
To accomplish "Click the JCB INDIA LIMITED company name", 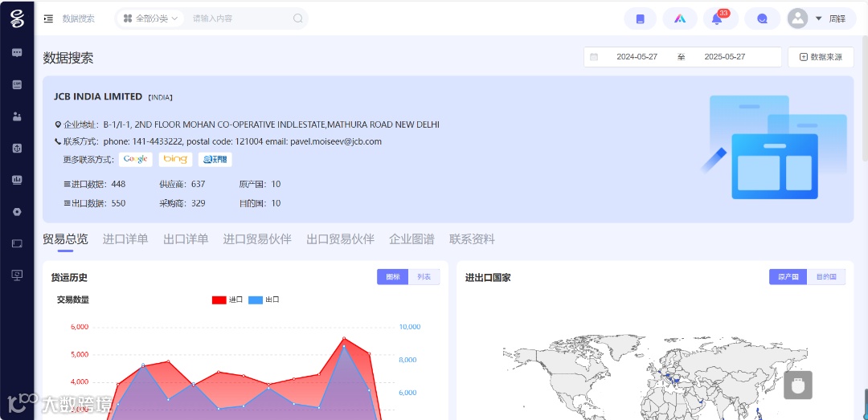I will [x=98, y=96].
